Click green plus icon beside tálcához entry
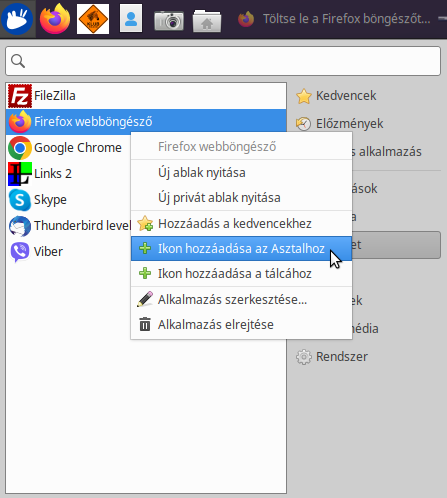Viewport: 447px width, 498px height. pyautogui.click(x=145, y=273)
